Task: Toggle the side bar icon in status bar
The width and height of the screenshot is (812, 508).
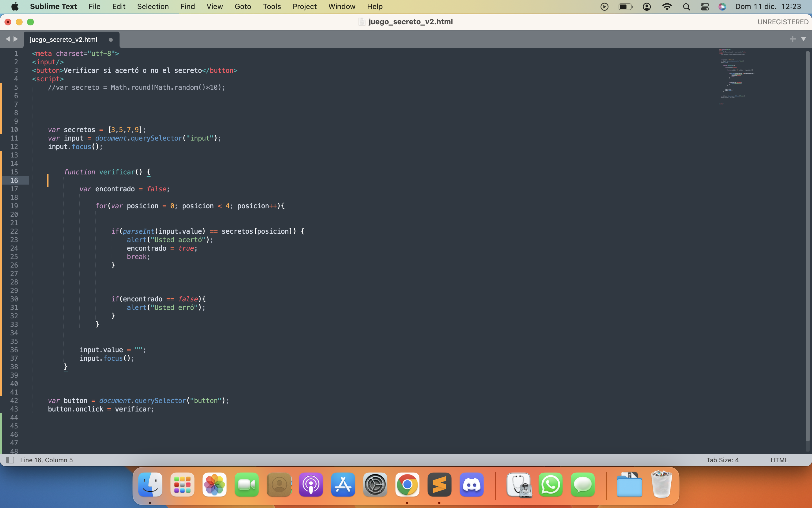Action: pos(10,460)
